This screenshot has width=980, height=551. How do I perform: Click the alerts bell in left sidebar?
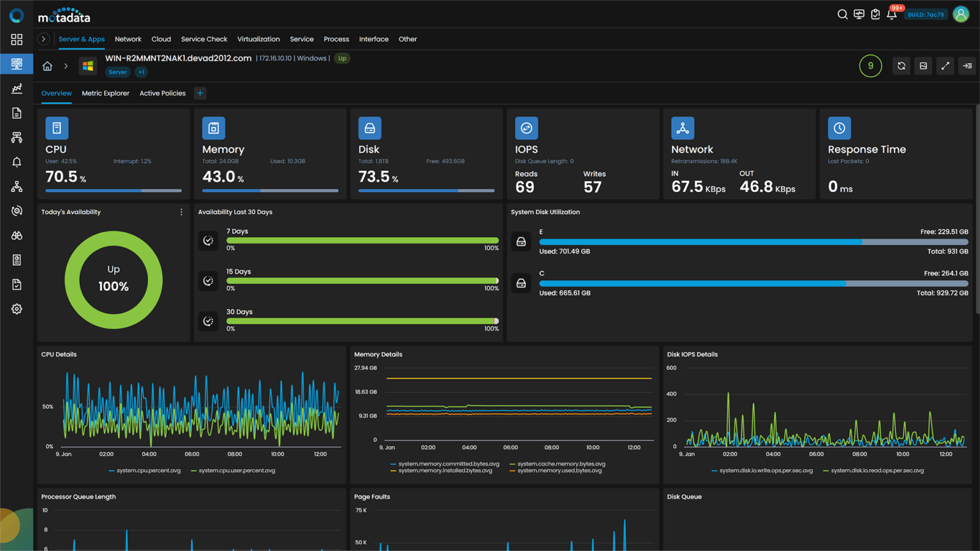(x=17, y=161)
